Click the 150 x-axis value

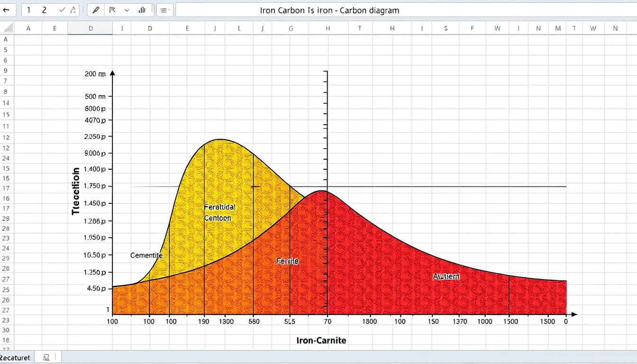[433, 321]
